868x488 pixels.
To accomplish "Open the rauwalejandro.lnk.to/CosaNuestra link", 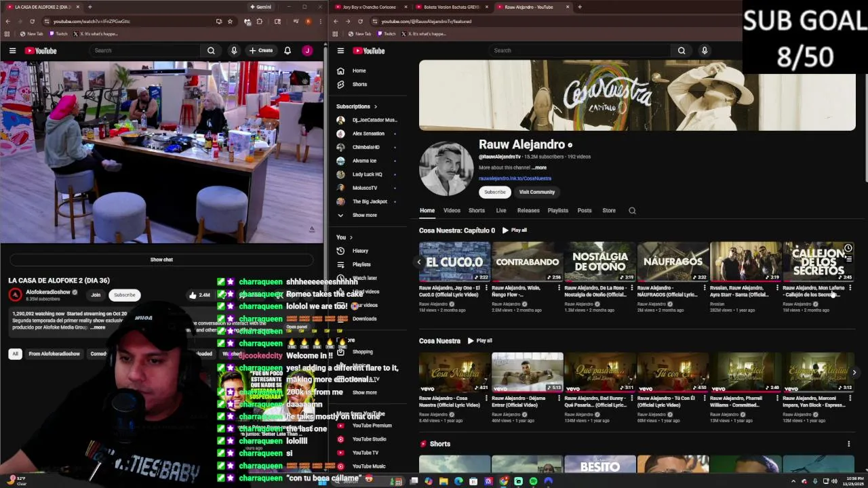I will 515,178.
